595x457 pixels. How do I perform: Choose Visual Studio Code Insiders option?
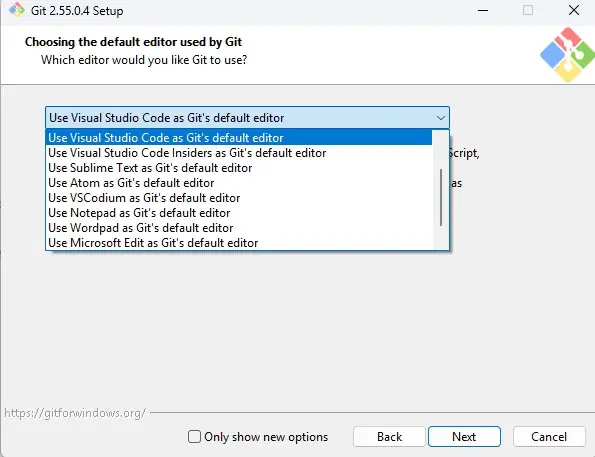pos(239,153)
